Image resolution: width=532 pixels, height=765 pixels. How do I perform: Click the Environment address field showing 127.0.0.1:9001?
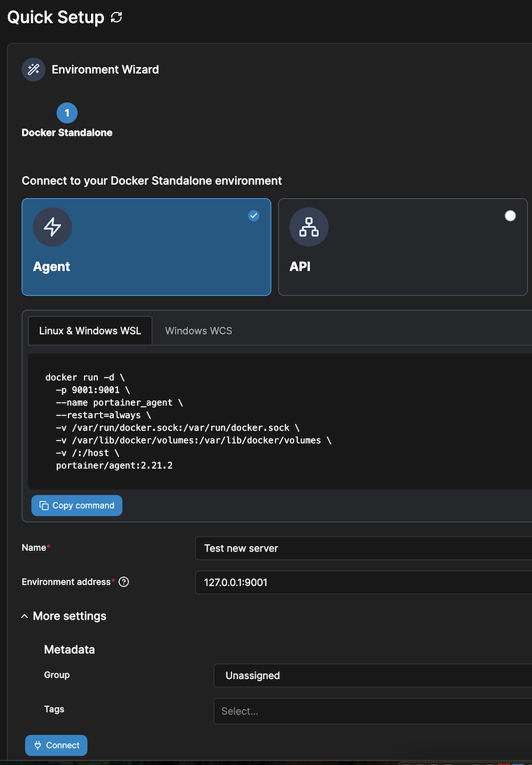click(x=364, y=582)
